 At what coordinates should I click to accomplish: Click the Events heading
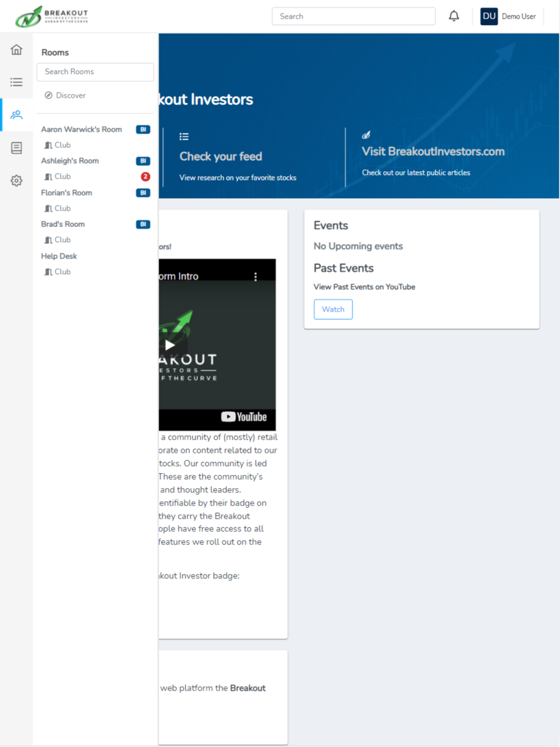point(331,225)
